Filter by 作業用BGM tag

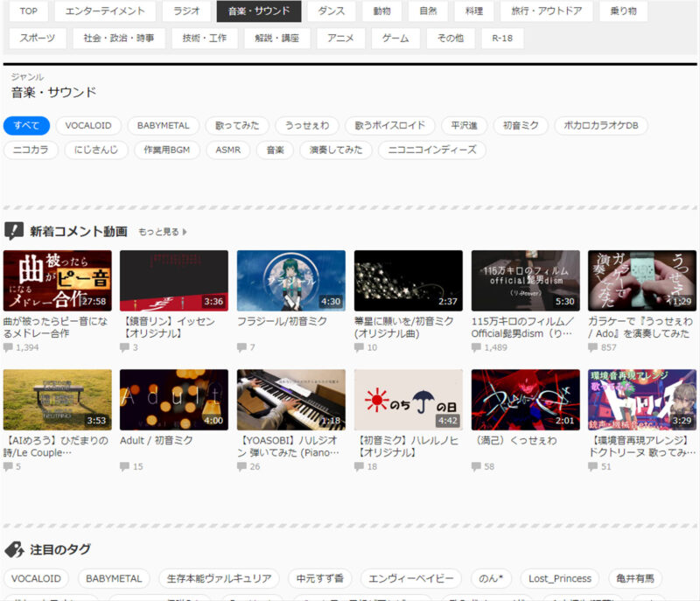click(x=166, y=150)
